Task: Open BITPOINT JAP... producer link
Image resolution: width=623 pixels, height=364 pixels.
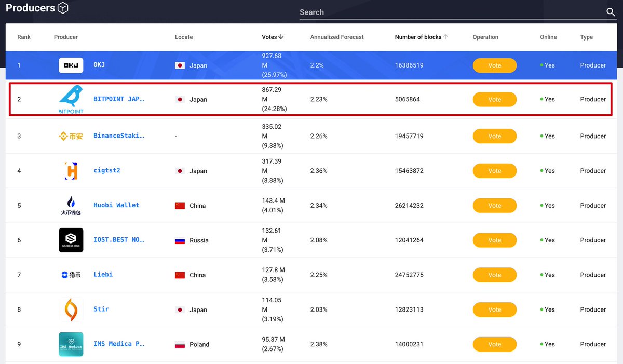Action: tap(119, 99)
